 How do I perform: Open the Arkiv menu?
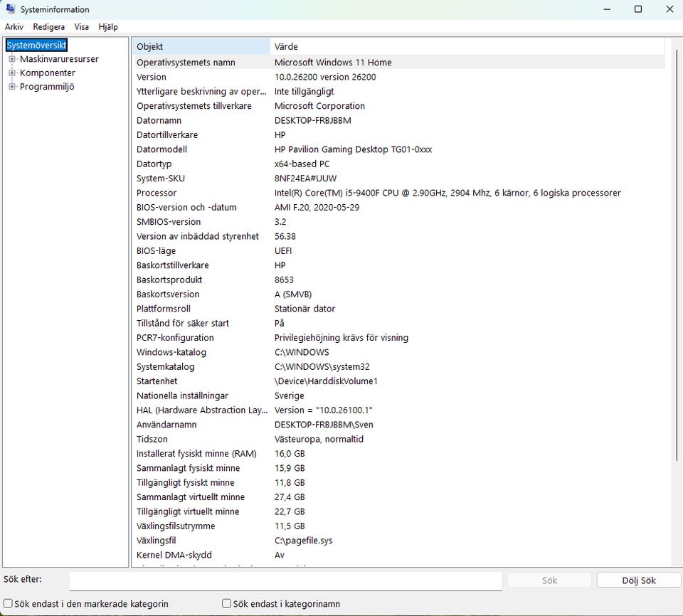pos(14,27)
